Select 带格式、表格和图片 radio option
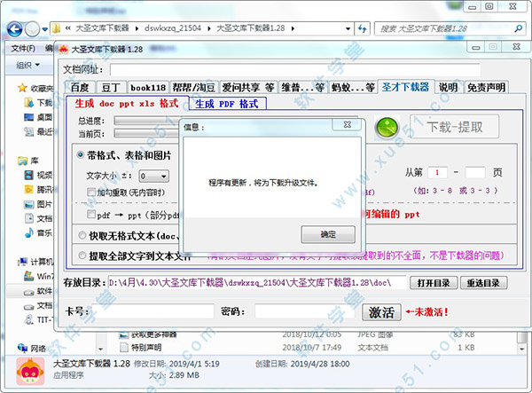 pyautogui.click(x=81, y=155)
